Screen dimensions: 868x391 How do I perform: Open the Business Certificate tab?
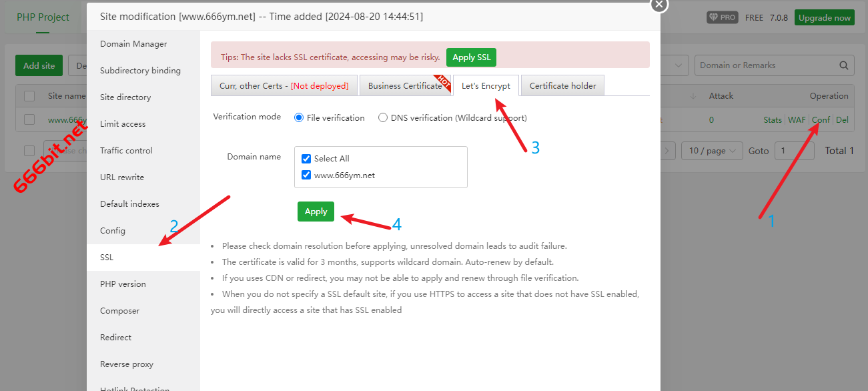click(x=404, y=86)
